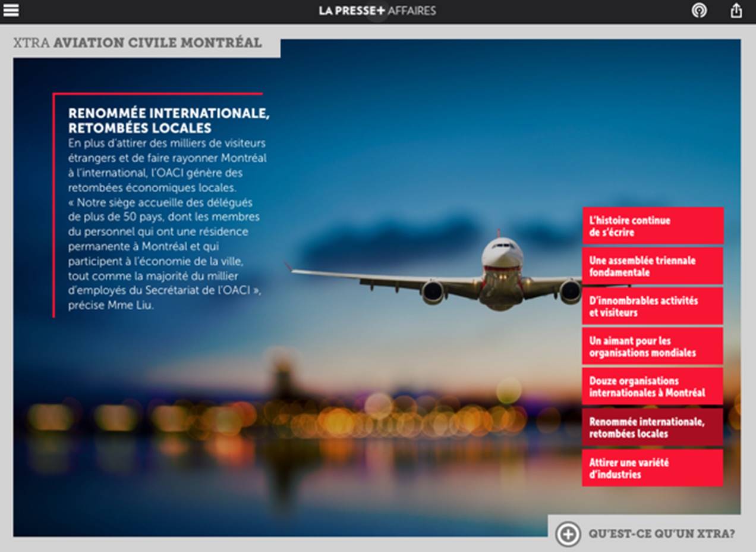Click the La Presse+ logo
This screenshot has height=552, width=756.
pos(351,11)
